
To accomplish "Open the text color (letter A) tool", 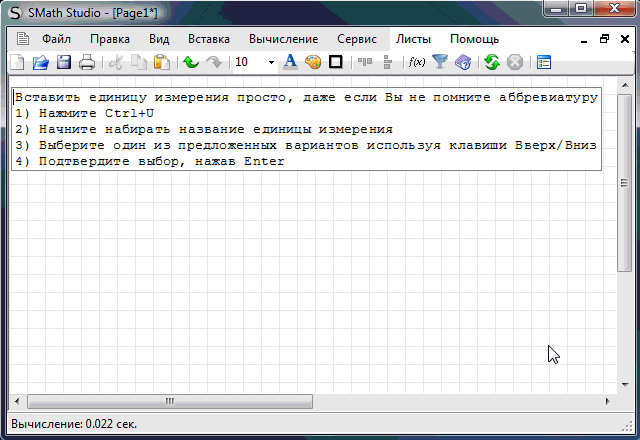I will pos(290,62).
